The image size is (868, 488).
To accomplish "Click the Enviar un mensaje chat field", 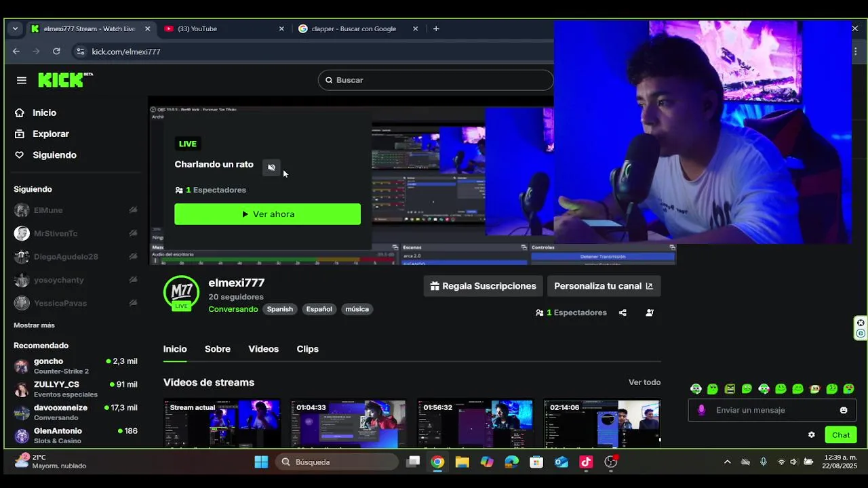I will coord(773,410).
